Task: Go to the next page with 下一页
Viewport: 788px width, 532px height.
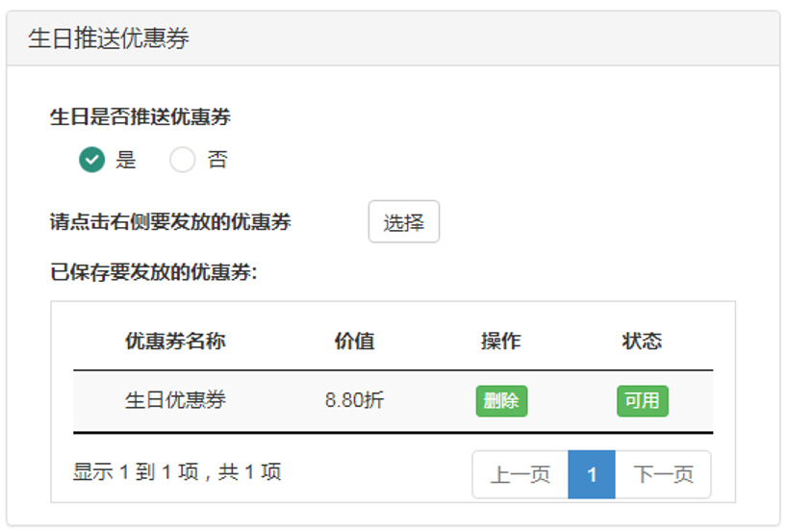Action: pos(663,474)
